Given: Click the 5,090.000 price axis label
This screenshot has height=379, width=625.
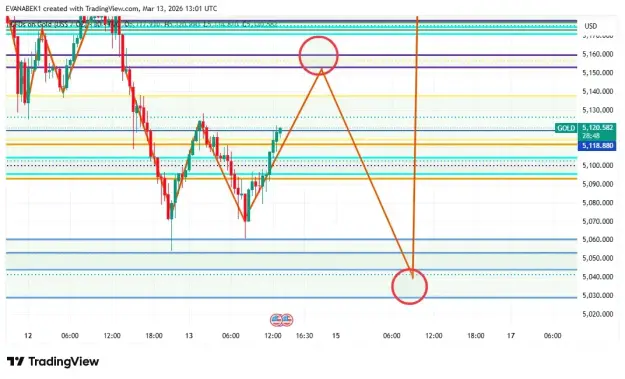Looking at the screenshot, I should pos(597,184).
